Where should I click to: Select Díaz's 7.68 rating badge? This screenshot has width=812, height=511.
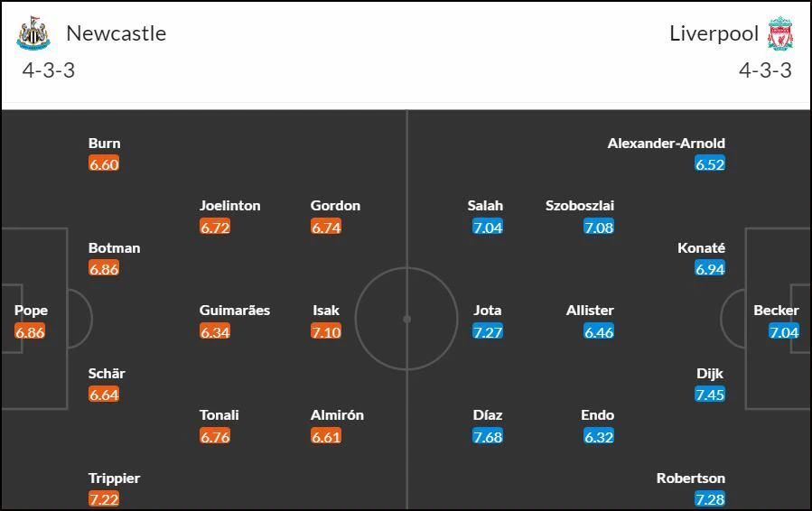coord(488,436)
